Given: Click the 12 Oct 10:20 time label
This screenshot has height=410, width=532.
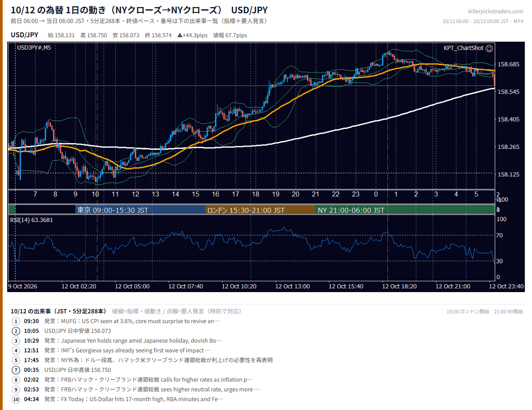Looking at the screenshot, I should [239, 286].
